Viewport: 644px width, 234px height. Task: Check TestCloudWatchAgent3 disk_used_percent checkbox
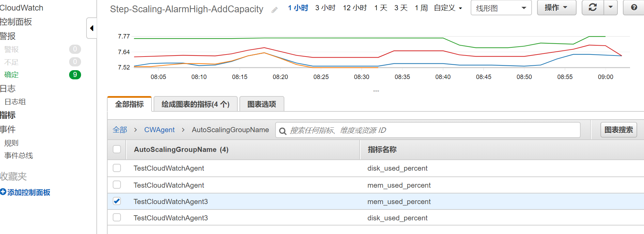[x=117, y=217]
